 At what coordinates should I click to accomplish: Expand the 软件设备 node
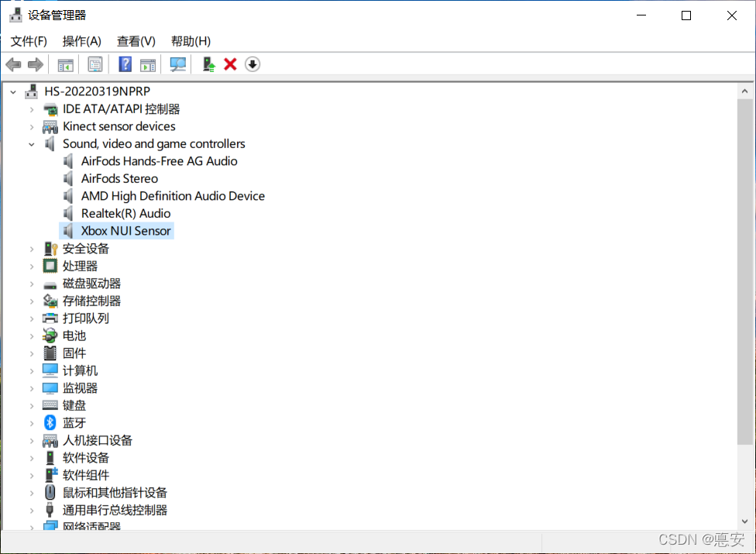click(32, 458)
